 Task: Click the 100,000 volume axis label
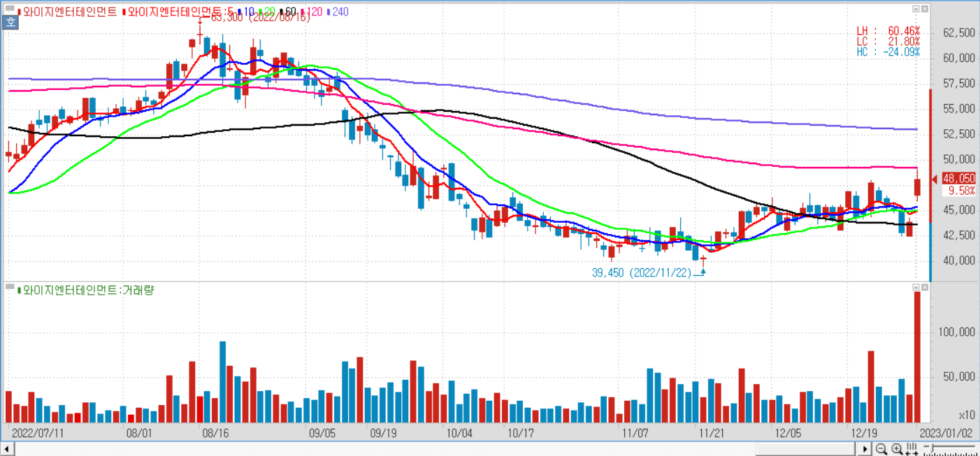[x=956, y=332]
